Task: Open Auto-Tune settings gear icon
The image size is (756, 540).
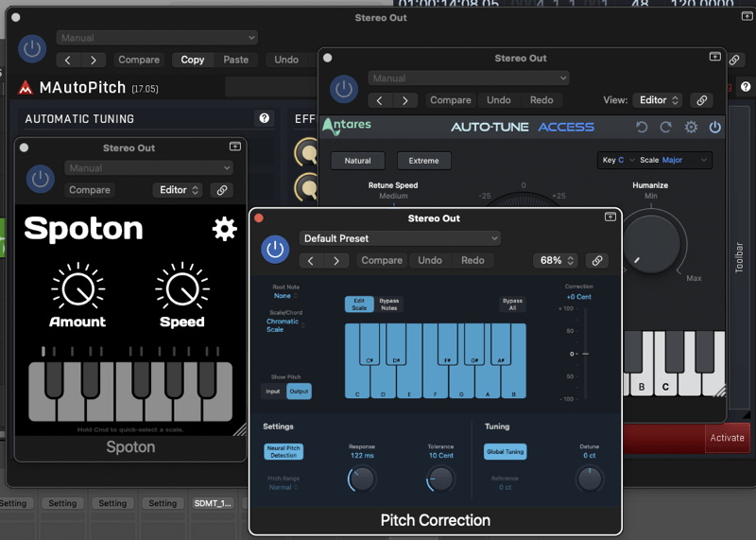Action: [691, 127]
